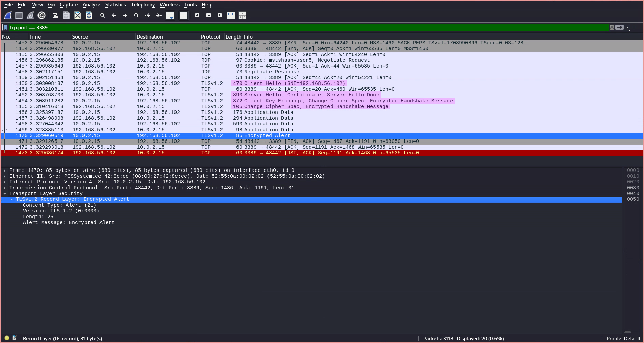Image resolution: width=644 pixels, height=343 pixels.
Task: Open the Telephony menu
Action: tap(143, 5)
